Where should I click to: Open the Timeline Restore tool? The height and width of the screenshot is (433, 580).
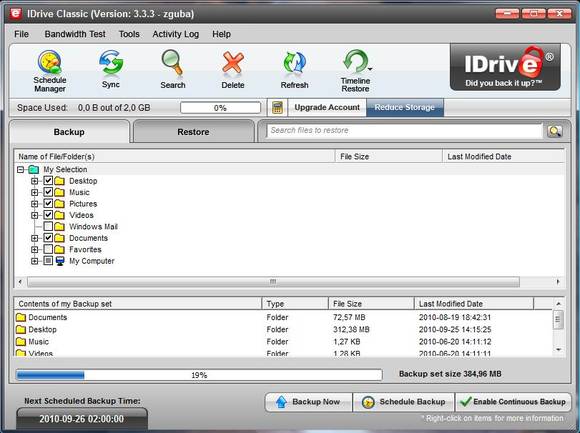coord(355,71)
